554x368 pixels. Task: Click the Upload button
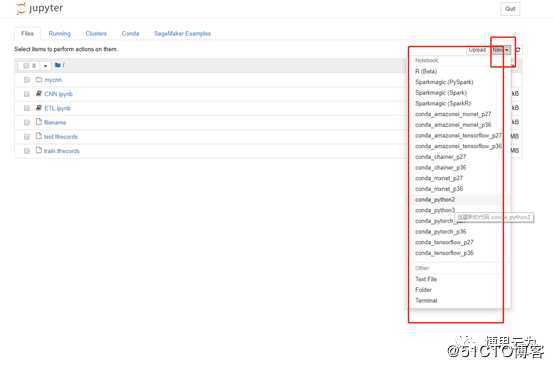pyautogui.click(x=477, y=50)
